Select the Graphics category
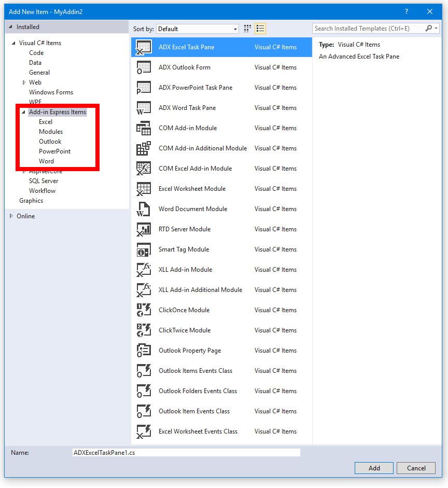 point(31,201)
